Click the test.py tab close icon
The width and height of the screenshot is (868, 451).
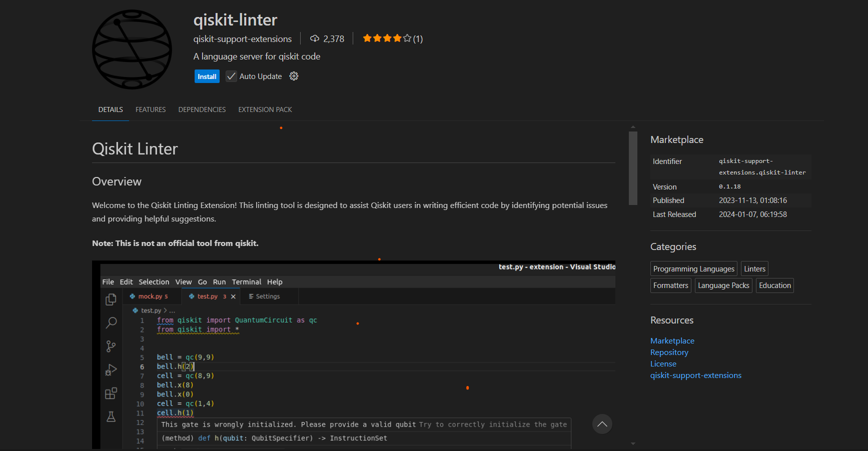233,296
